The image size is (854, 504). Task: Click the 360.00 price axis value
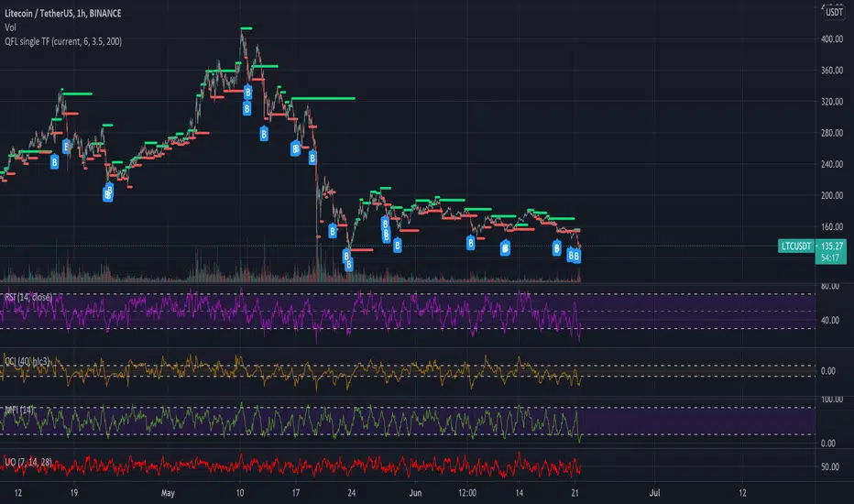(832, 71)
